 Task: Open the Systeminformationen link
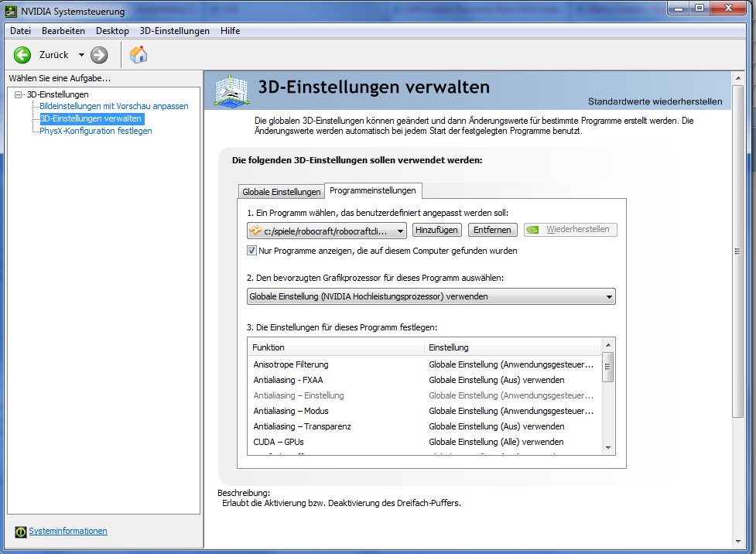click(x=68, y=531)
